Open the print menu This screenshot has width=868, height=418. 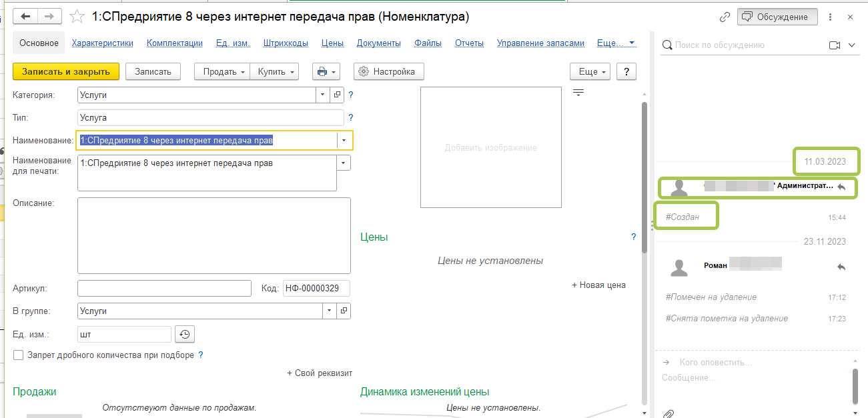click(326, 72)
